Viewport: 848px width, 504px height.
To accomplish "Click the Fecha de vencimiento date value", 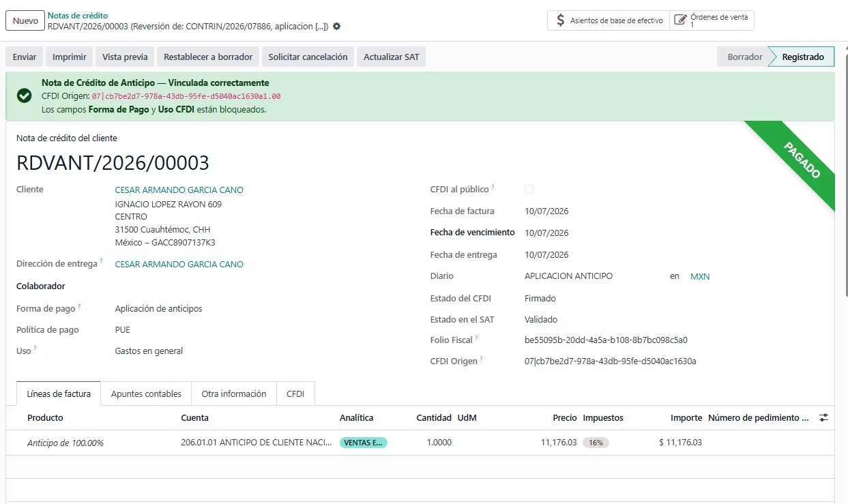I will point(546,233).
